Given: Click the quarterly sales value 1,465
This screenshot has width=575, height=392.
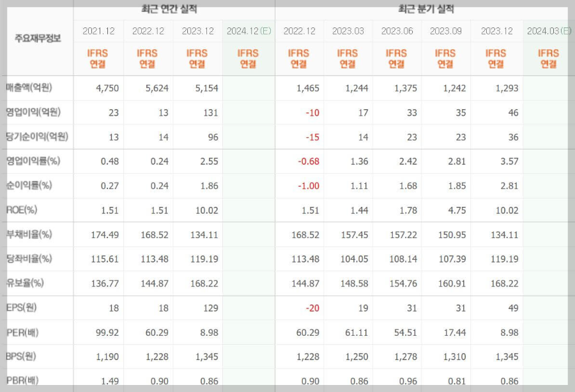Looking at the screenshot, I should [x=308, y=88].
